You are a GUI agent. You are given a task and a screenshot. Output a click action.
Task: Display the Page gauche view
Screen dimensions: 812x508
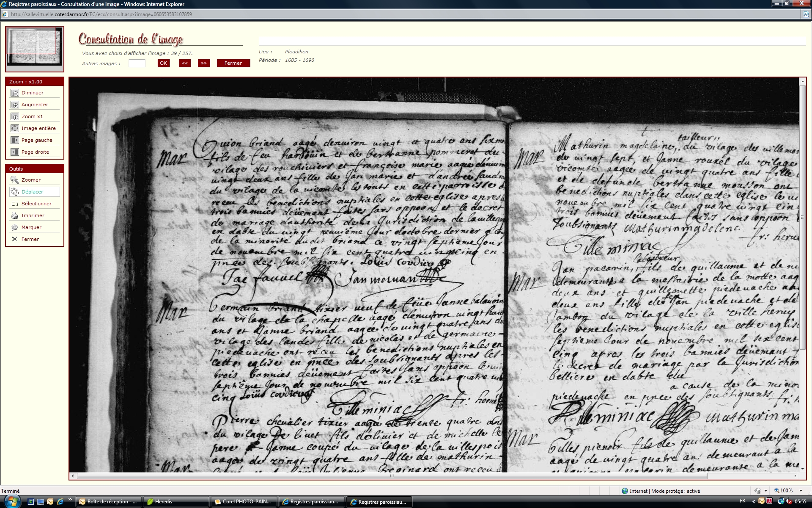[15, 140]
